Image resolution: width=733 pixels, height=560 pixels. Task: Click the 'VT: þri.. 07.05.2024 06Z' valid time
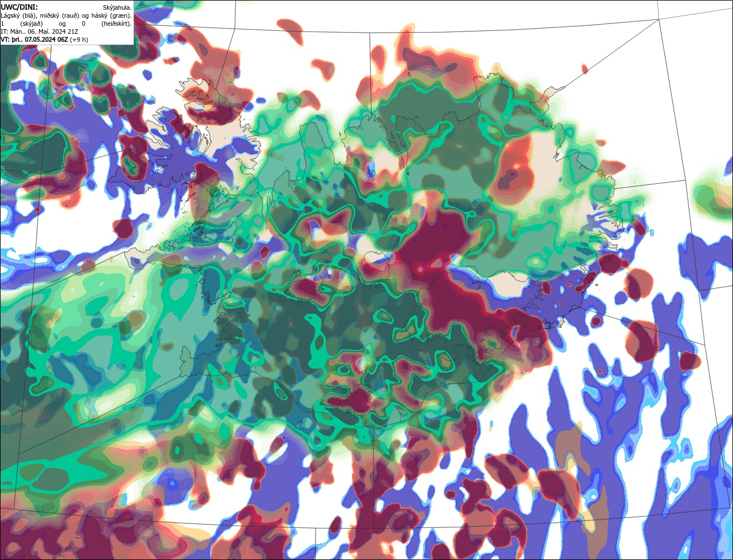[34, 40]
